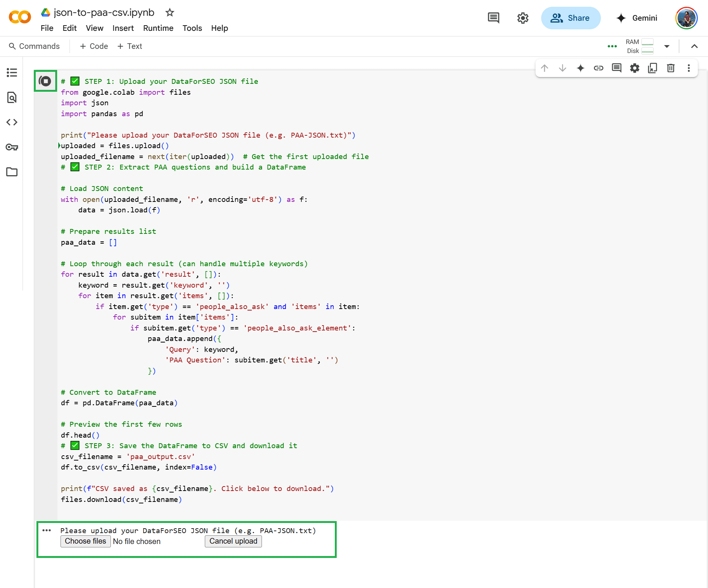Expand the runtime connection dropdown arrow

coord(667,46)
